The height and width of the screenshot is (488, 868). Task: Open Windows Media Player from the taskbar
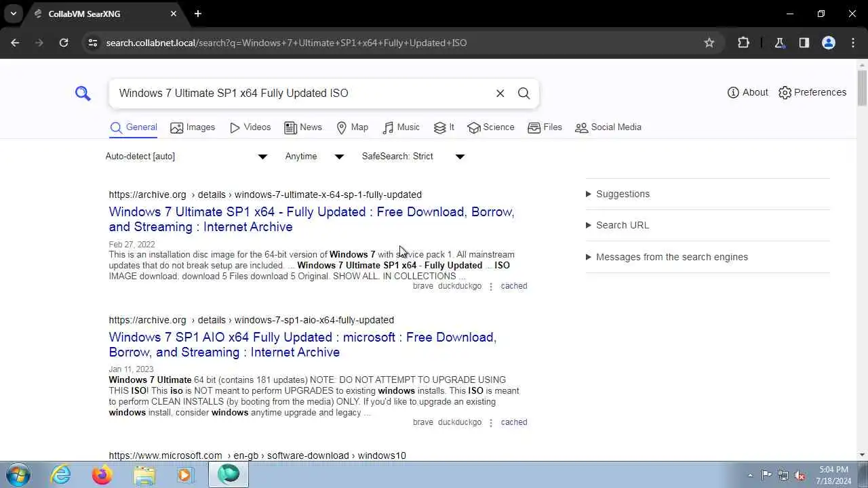[185, 474]
